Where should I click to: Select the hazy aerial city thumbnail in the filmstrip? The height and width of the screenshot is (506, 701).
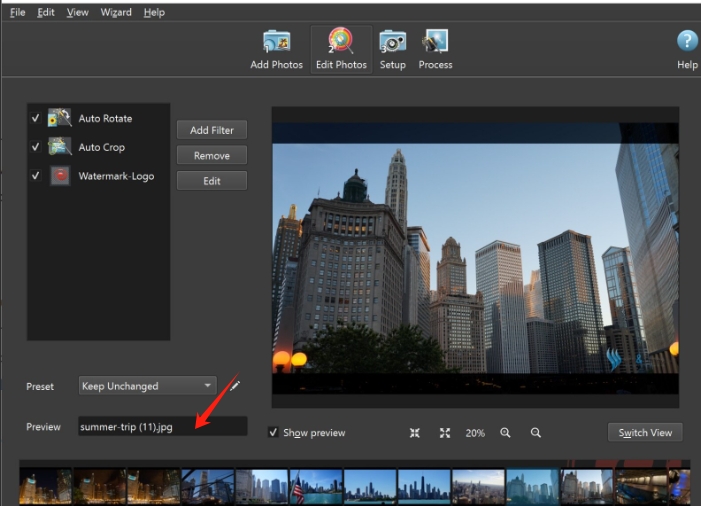point(478,487)
